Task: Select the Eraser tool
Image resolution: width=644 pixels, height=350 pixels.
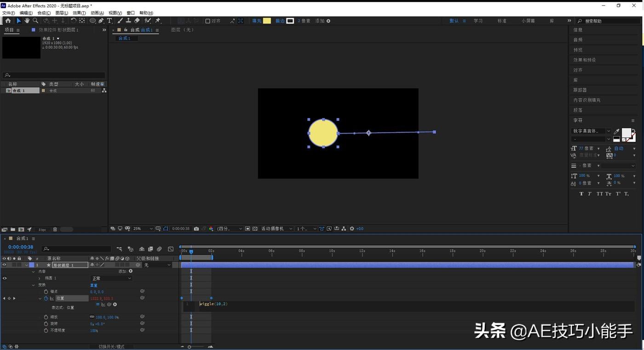Action: [137, 21]
